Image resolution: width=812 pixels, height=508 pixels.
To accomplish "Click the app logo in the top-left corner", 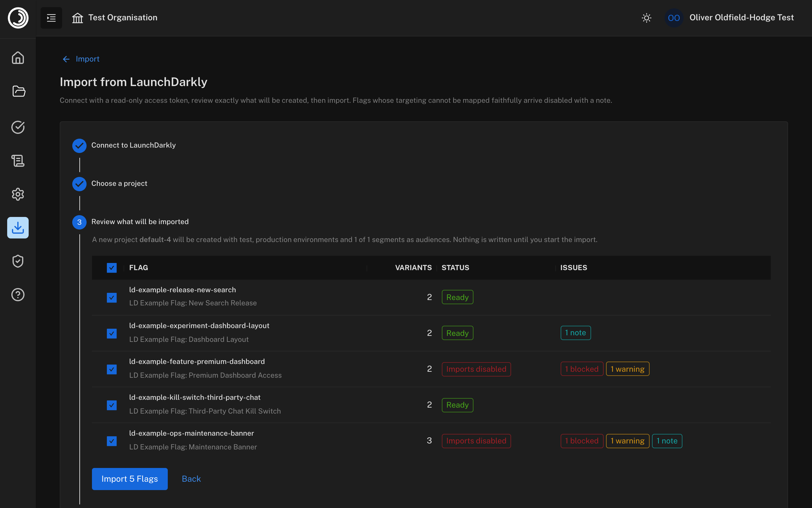I will [x=18, y=18].
